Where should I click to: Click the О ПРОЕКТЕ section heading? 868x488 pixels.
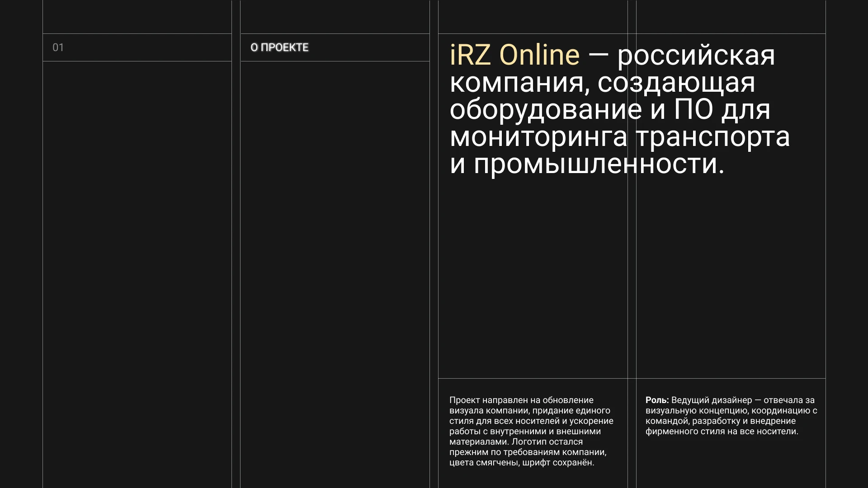click(279, 47)
